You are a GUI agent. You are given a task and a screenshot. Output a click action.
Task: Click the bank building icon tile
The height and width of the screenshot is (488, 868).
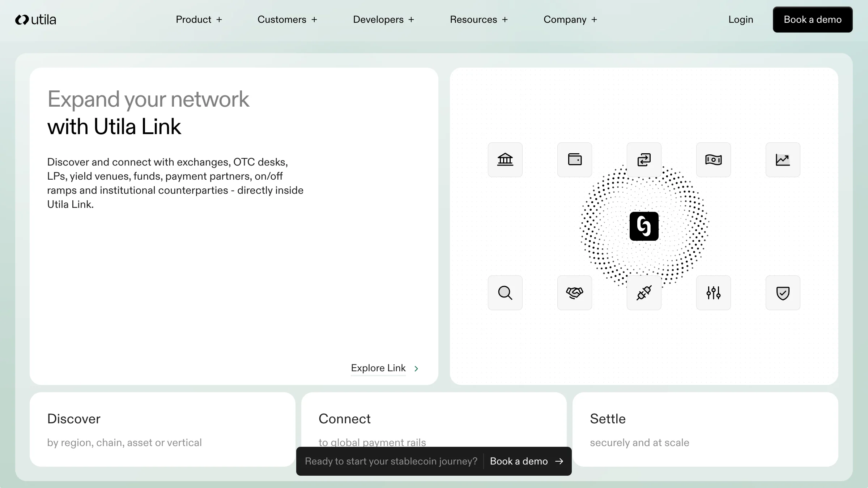(x=505, y=159)
